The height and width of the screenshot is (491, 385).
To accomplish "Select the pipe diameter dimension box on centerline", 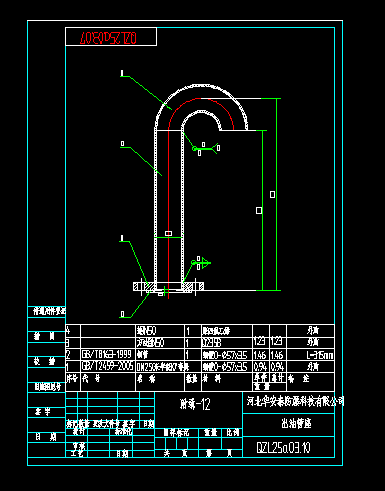I will pos(169,234).
